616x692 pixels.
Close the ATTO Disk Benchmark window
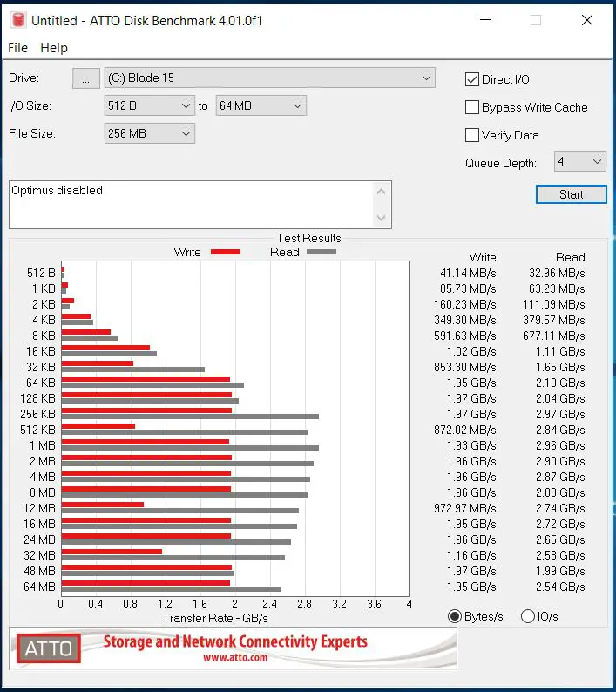pos(587,20)
